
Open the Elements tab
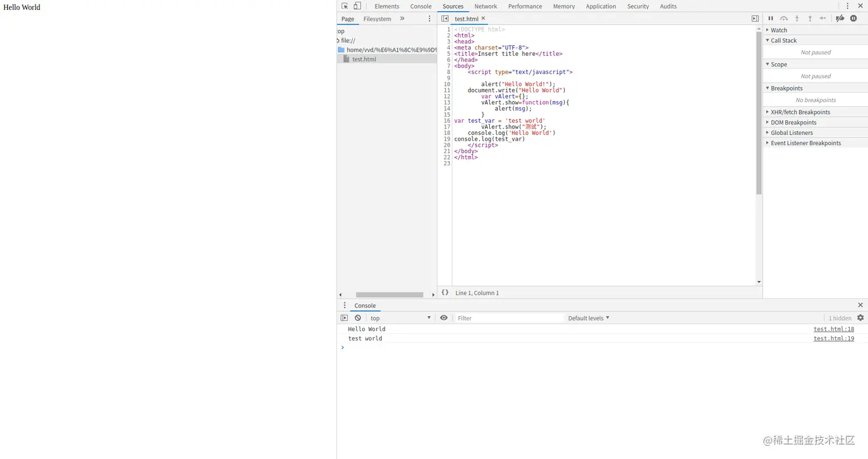387,6
